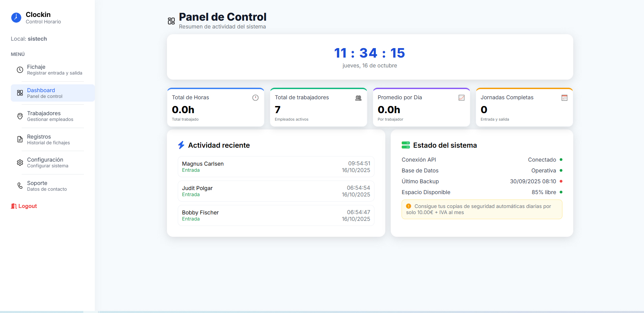644x313 pixels.
Task: Click the green status dot next to Conectado
Action: (562, 160)
